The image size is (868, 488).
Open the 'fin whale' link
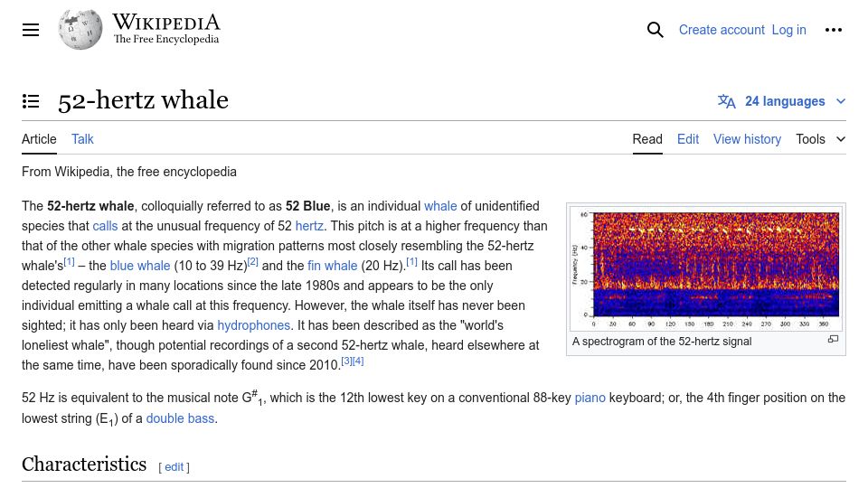click(332, 266)
